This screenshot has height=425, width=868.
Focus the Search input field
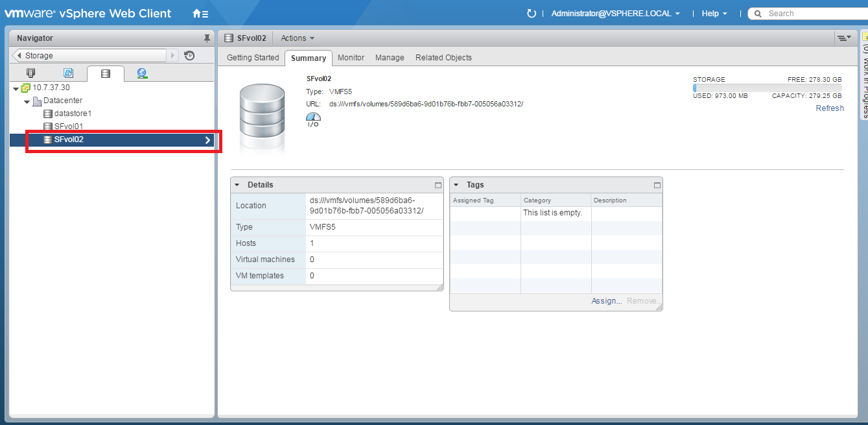tap(809, 14)
